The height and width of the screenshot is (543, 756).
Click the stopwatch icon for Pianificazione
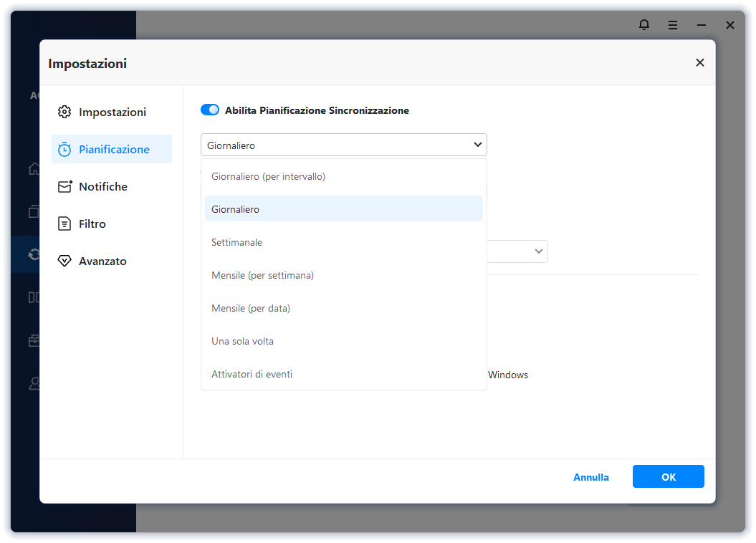tap(64, 149)
